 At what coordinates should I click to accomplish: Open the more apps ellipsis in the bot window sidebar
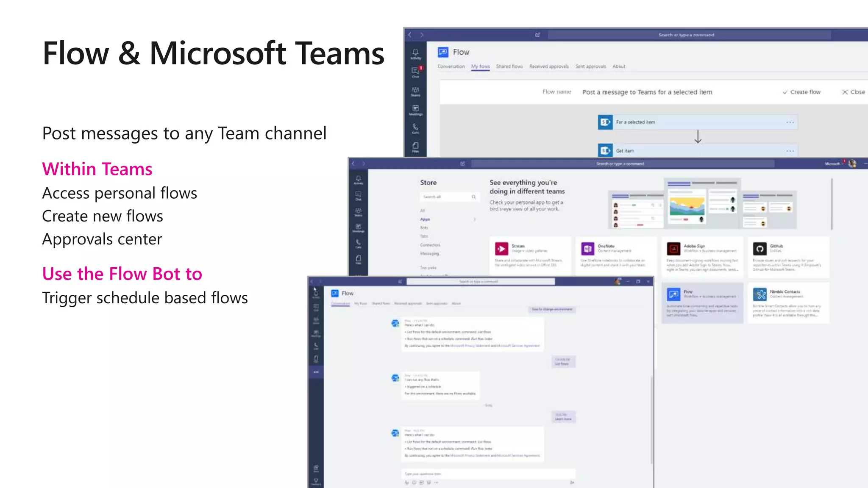coord(316,372)
